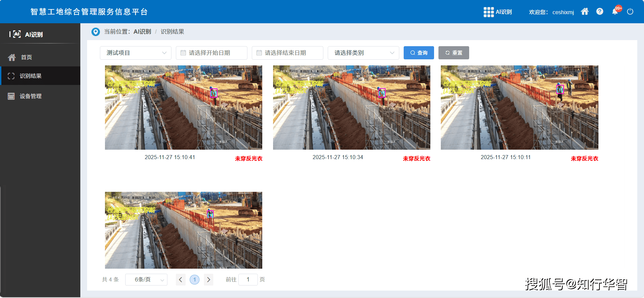Go to next page with right arrow
This screenshot has height=298, width=644.
pyautogui.click(x=209, y=280)
